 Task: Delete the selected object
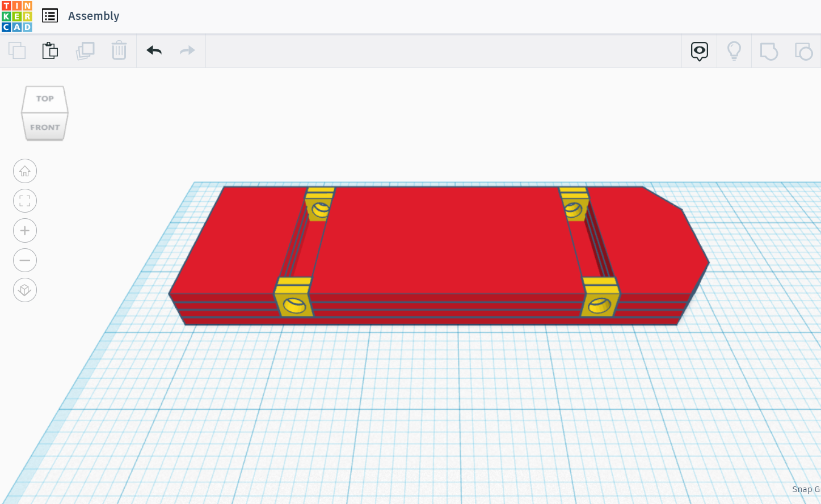coord(119,50)
